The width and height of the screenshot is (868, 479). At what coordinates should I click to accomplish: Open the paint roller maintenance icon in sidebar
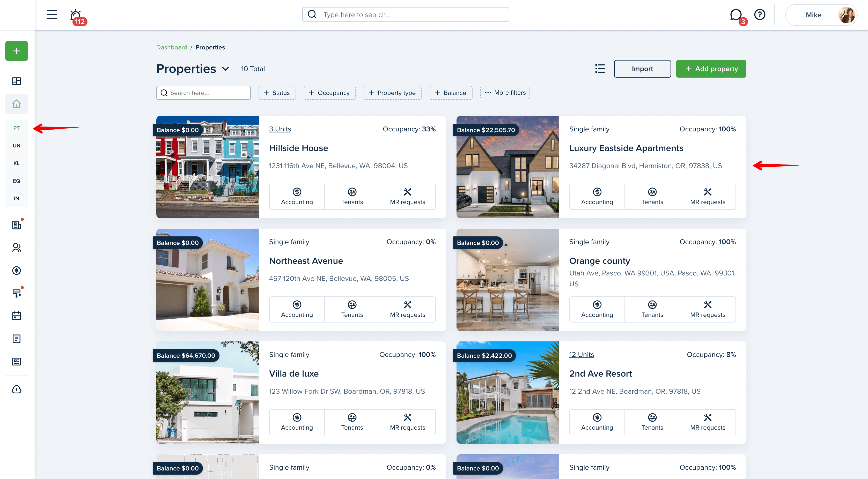[17, 293]
